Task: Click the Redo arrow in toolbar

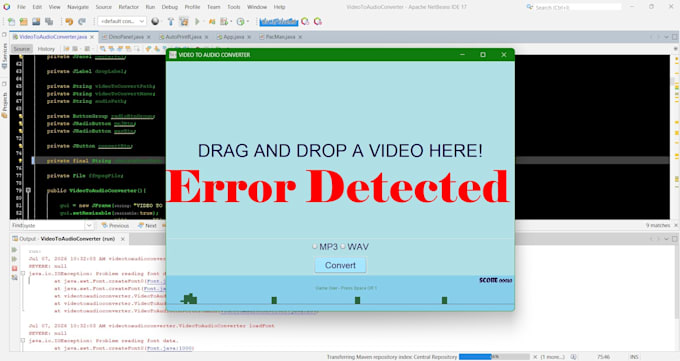Action: (82, 21)
